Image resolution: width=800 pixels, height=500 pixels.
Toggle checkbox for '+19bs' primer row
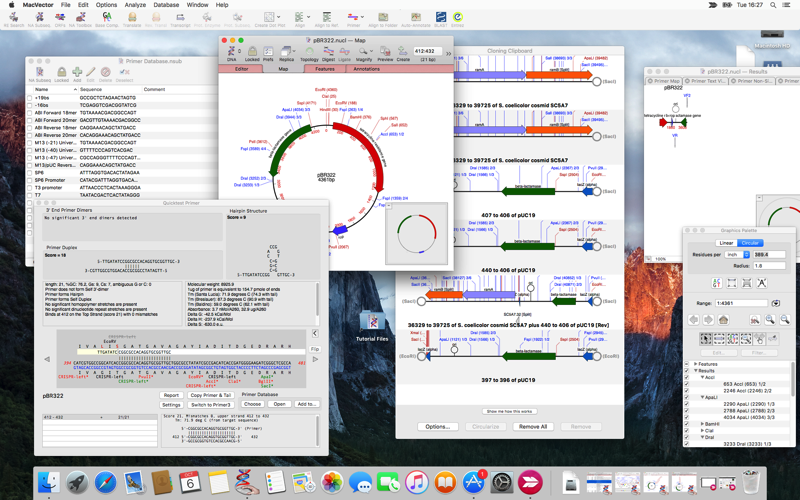tap(30, 98)
